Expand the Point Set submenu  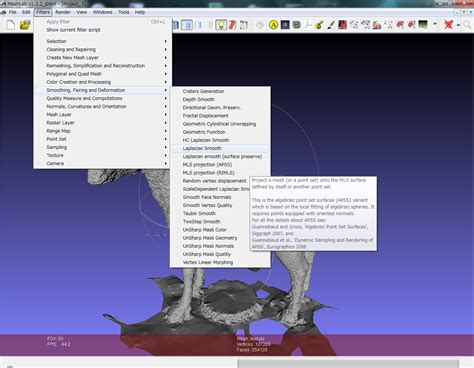[x=103, y=139]
